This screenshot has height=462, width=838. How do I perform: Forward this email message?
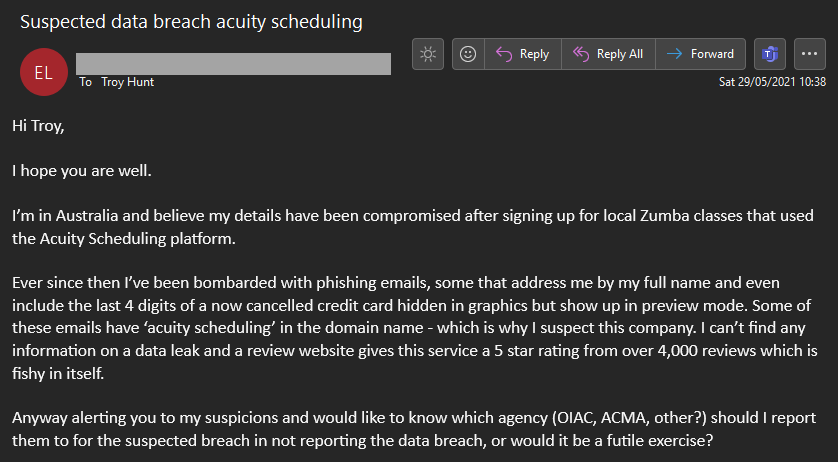[x=701, y=54]
